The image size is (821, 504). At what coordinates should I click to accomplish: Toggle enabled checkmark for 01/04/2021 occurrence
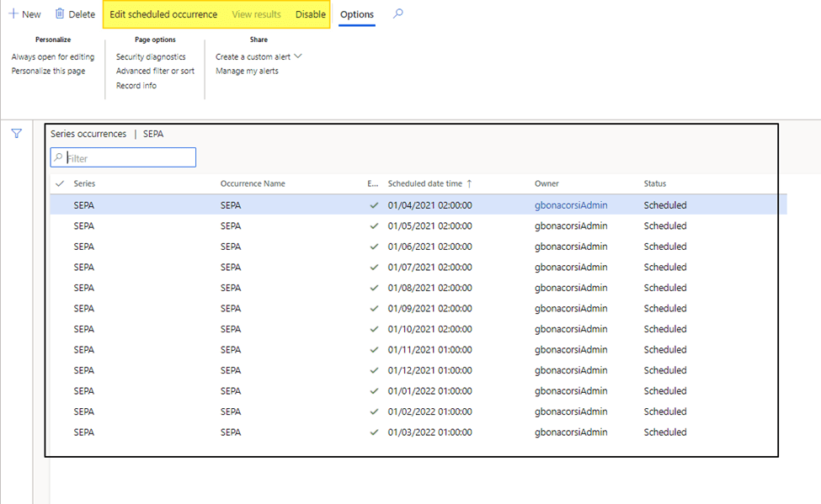374,205
